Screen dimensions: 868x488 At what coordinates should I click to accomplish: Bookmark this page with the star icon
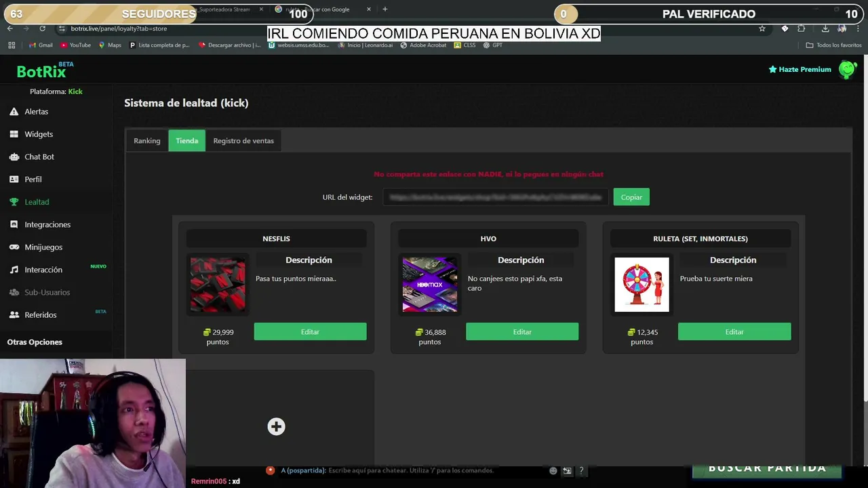click(x=762, y=28)
